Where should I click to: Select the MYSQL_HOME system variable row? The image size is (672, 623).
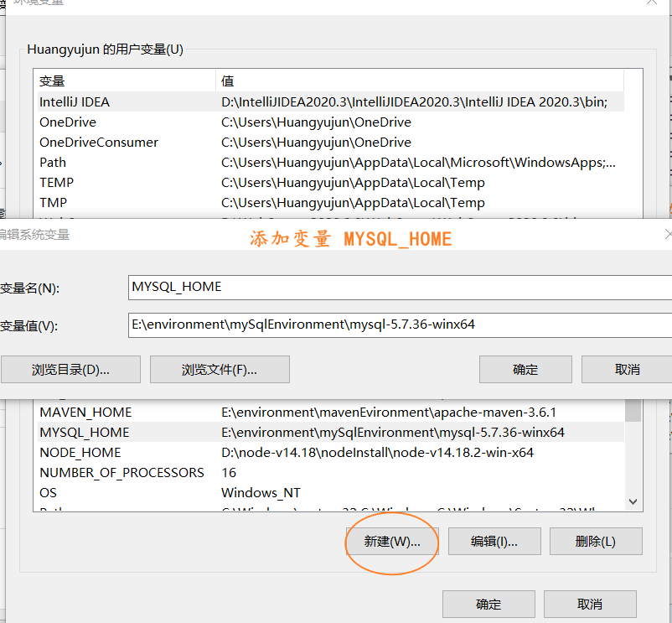click(x=331, y=432)
